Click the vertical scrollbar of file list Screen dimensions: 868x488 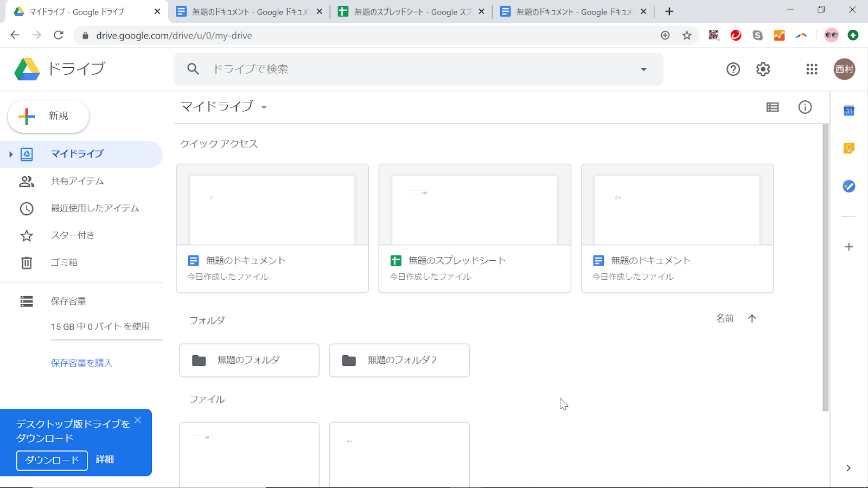pos(826,268)
